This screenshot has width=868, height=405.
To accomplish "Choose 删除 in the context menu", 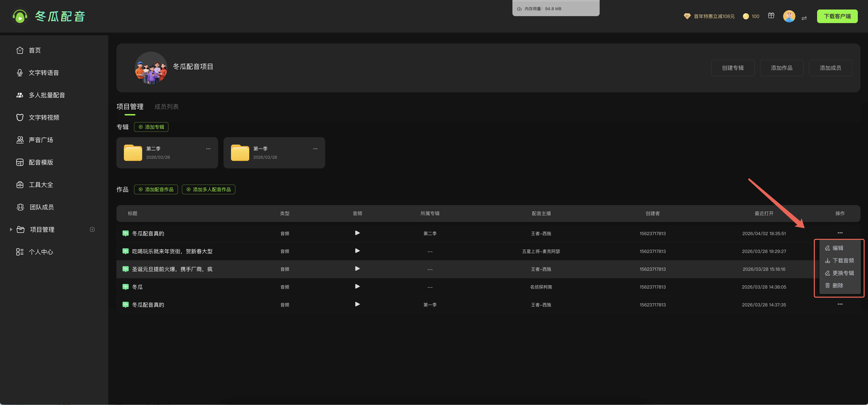I will click(x=834, y=285).
